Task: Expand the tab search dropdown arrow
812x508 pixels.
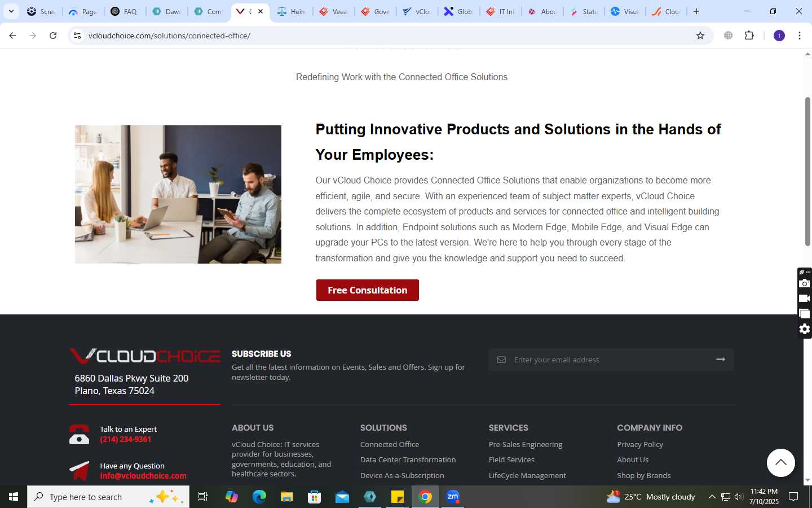Action: tap(11, 11)
